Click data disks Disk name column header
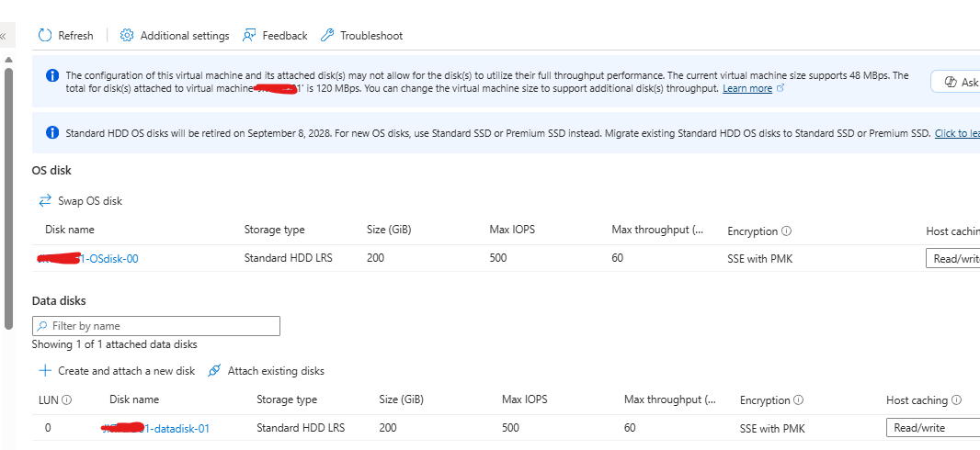The width and height of the screenshot is (980, 450). coord(133,399)
